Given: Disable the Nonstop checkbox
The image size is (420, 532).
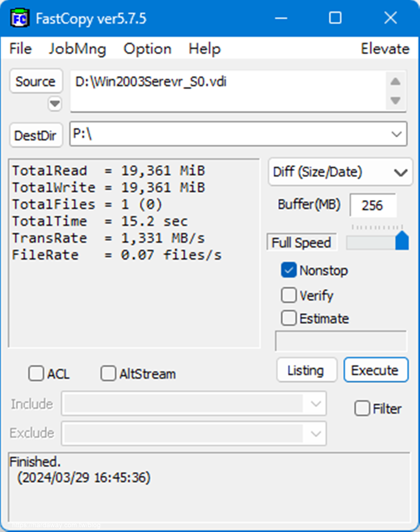Looking at the screenshot, I should [x=289, y=270].
